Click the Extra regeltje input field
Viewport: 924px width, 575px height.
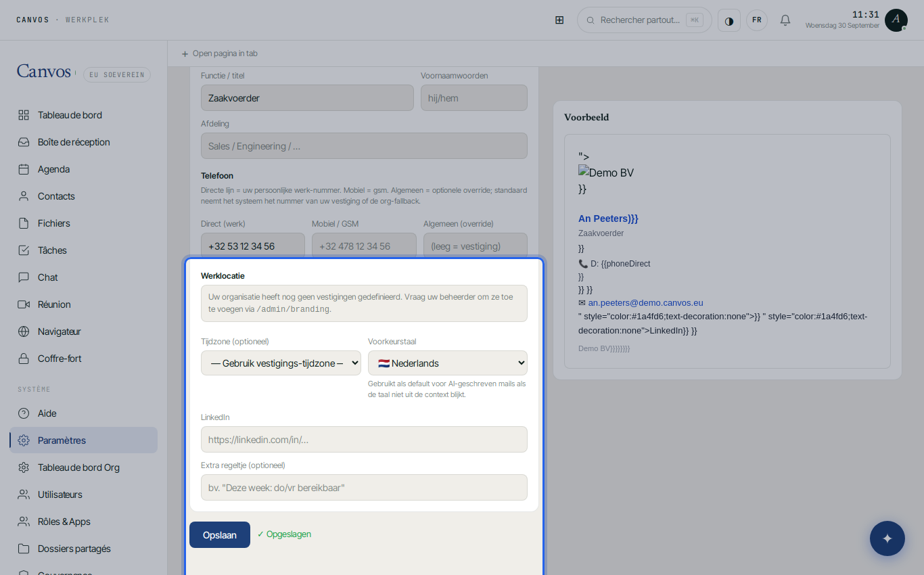(364, 488)
